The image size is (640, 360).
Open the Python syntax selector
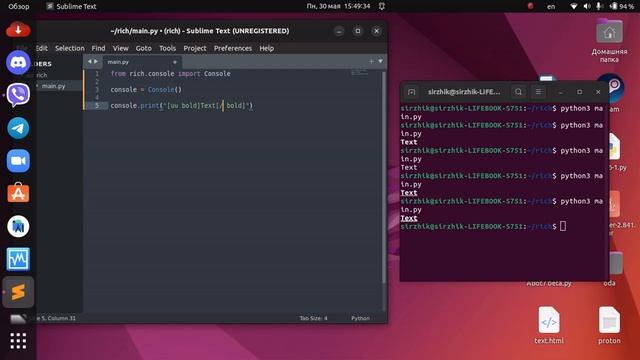(x=360, y=318)
